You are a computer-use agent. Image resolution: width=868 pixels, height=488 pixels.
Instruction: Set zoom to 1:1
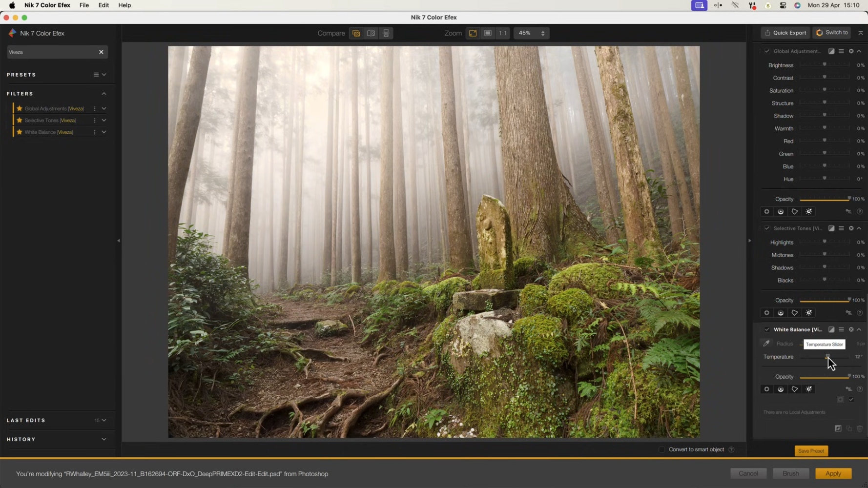503,33
